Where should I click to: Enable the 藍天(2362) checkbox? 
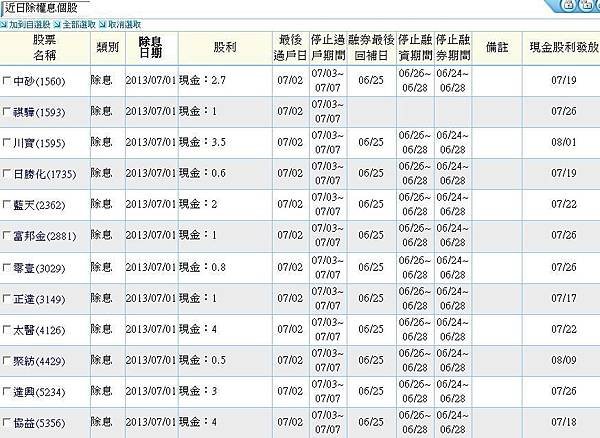[x=6, y=205]
